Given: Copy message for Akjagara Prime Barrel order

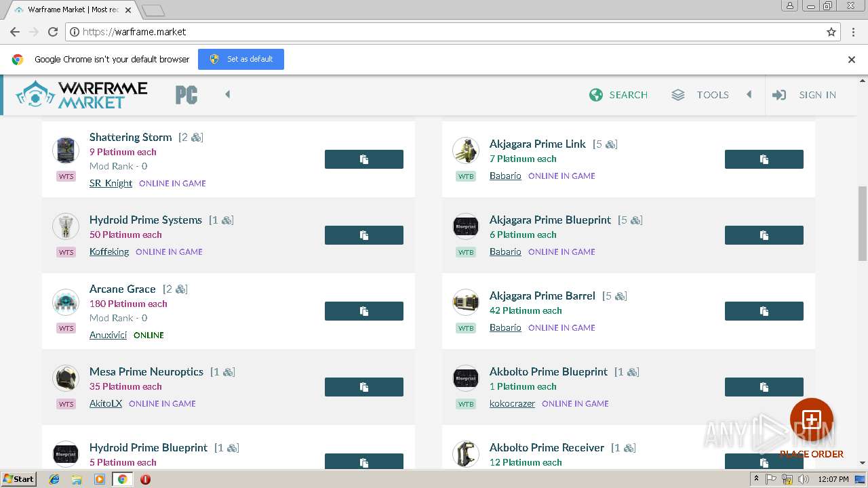Looking at the screenshot, I should click(764, 311).
